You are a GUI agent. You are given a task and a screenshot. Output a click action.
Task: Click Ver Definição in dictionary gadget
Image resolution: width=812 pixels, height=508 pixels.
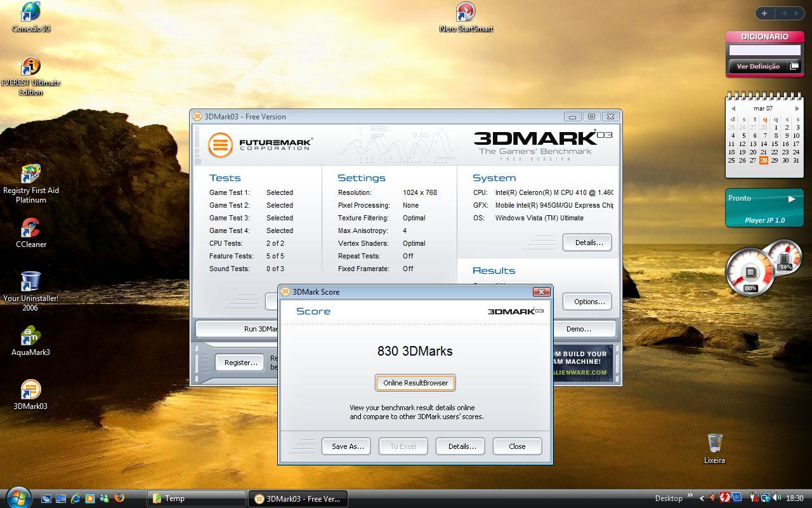pos(758,66)
